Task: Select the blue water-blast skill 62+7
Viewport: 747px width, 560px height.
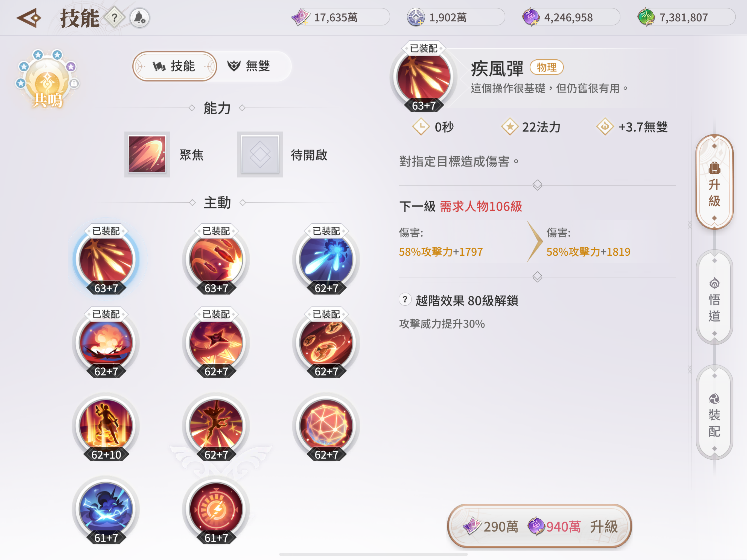Action: tap(326, 259)
